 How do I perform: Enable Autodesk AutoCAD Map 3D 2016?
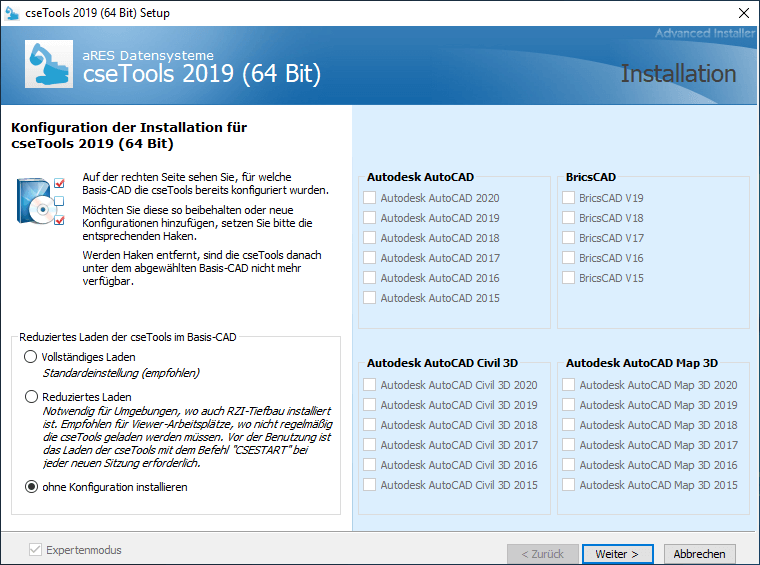[x=568, y=465]
